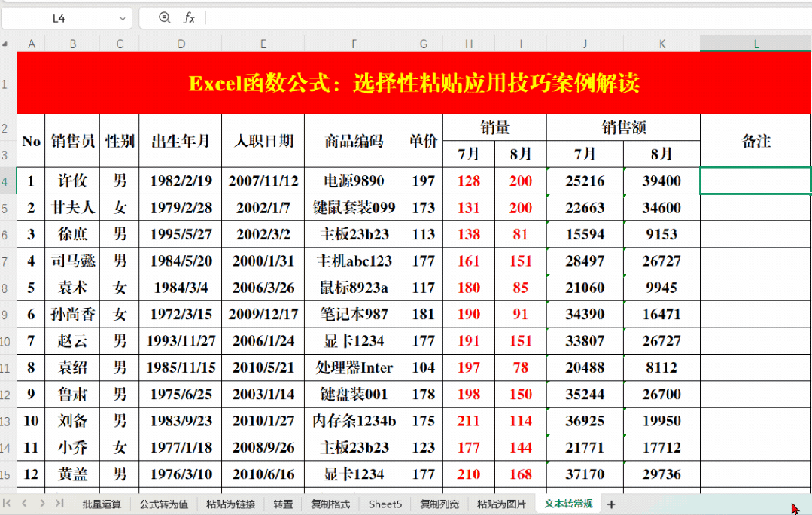Click the 备注 header cell

[755, 141]
